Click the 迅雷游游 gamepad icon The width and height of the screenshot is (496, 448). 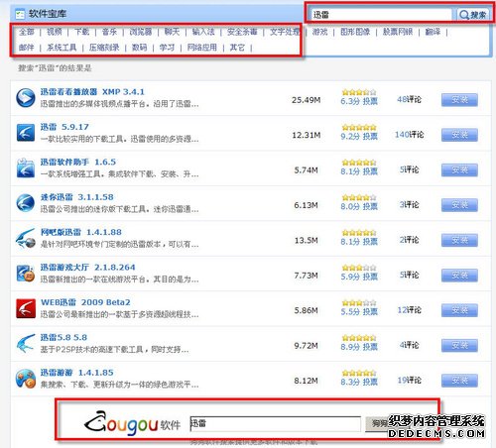point(26,379)
